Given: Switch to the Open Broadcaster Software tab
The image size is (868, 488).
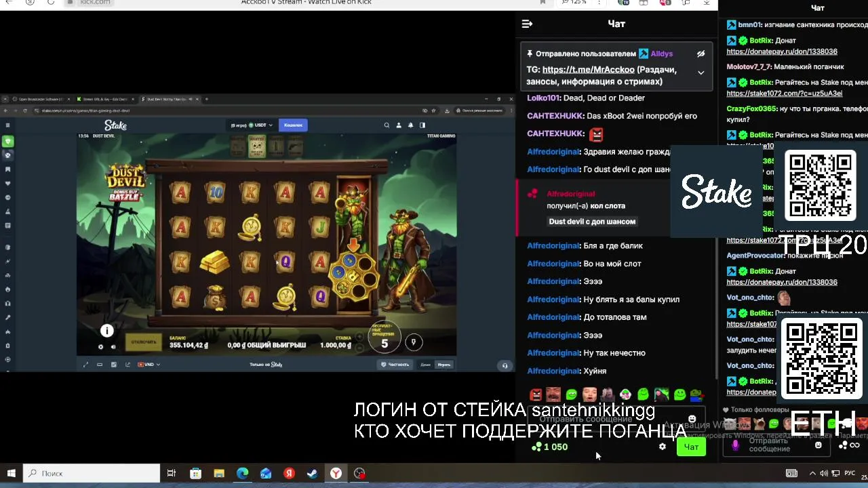Looking at the screenshot, I should 41,100.
